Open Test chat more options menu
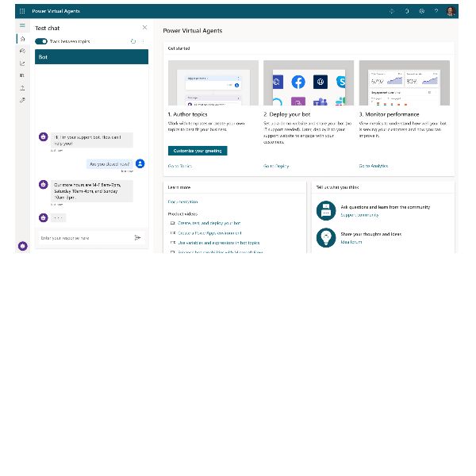 click(143, 41)
